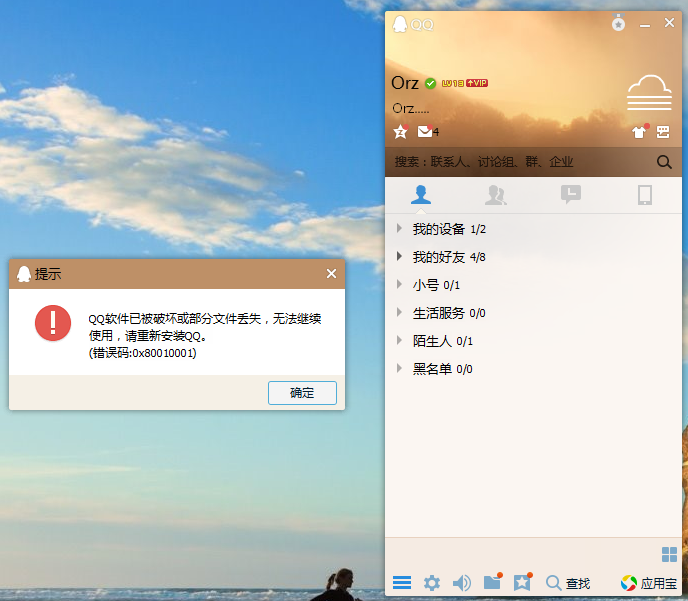Screen dimensions: 688x601
Task: Switch to the recent conversations tab
Action: (x=570, y=195)
